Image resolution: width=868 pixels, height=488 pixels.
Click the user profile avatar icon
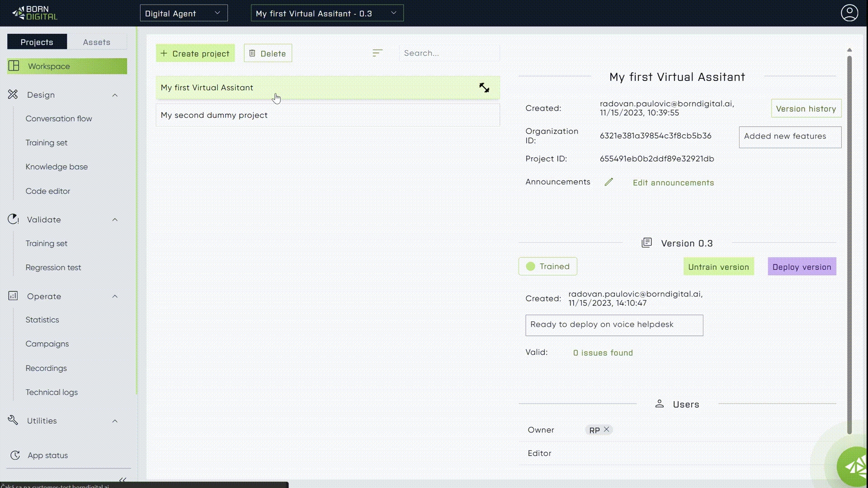(x=849, y=13)
